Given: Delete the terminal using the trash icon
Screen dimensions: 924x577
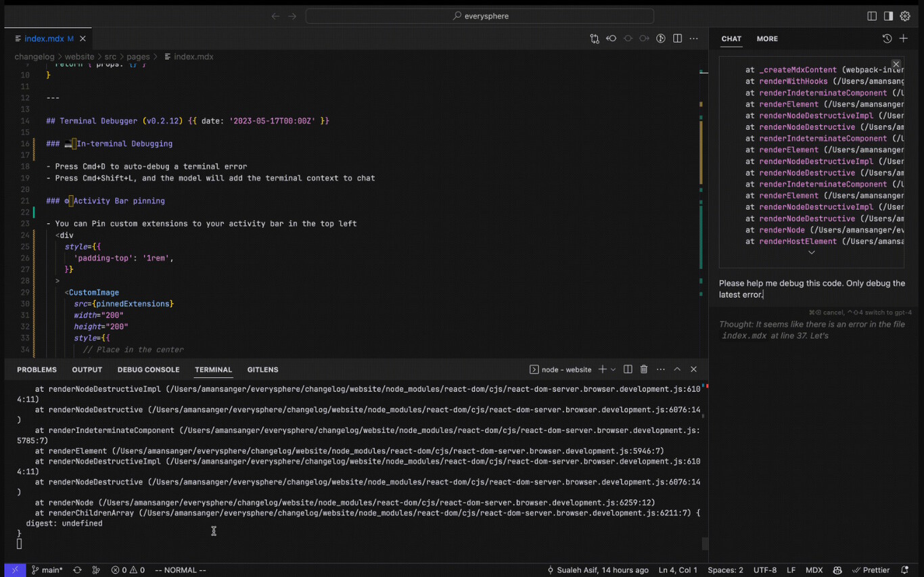Looking at the screenshot, I should [644, 369].
